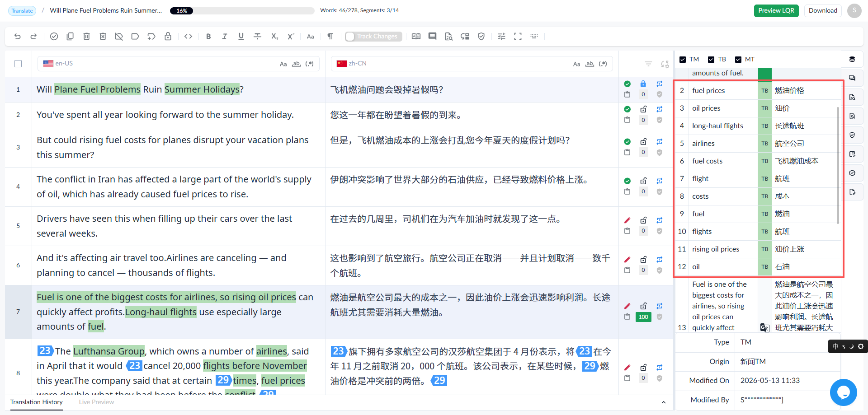Check the select-all segments checkbox
The width and height of the screenshot is (868, 415).
coord(18,64)
